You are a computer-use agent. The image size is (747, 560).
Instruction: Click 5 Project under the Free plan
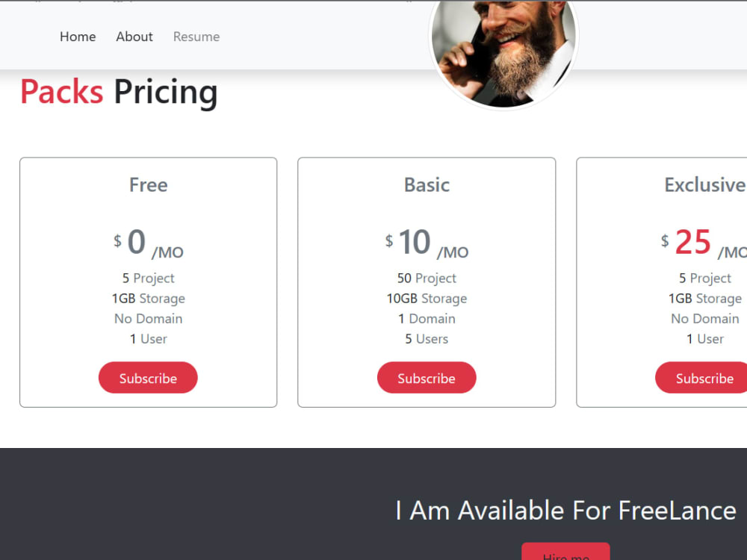tap(148, 278)
